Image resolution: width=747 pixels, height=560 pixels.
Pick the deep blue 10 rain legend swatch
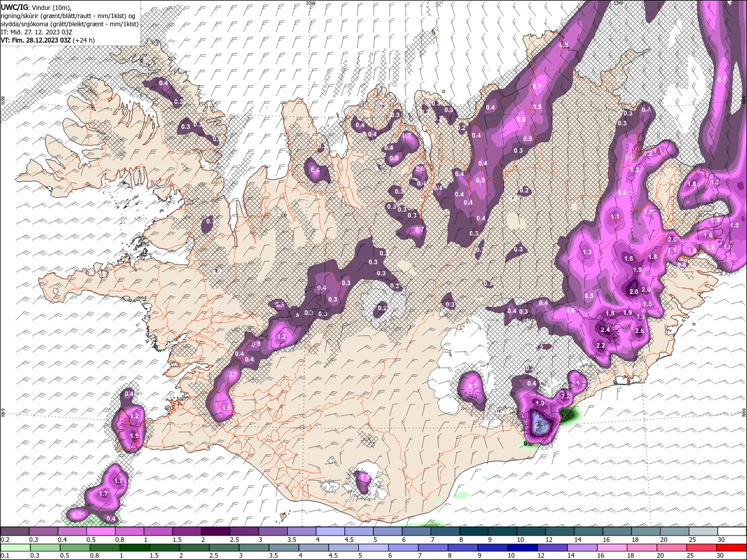522,548
